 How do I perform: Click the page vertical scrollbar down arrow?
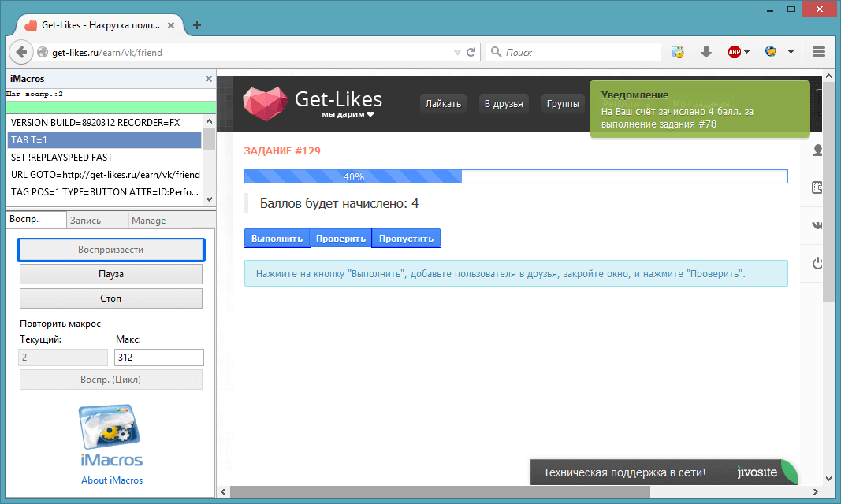(x=828, y=478)
